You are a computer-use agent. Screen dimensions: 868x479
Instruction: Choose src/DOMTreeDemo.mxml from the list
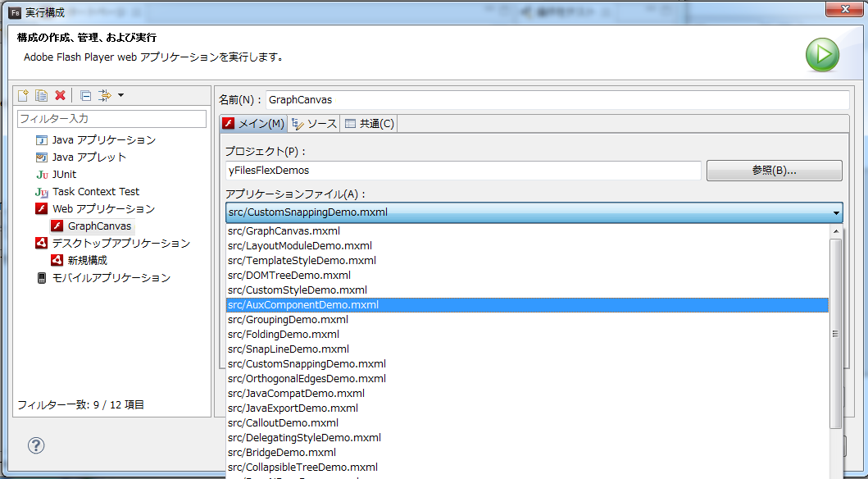click(527, 276)
